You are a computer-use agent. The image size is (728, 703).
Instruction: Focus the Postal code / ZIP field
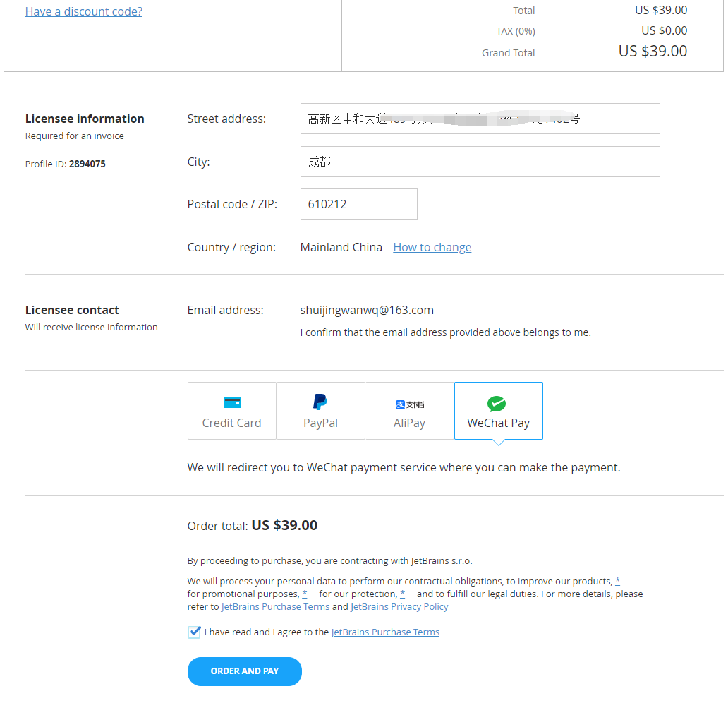359,204
